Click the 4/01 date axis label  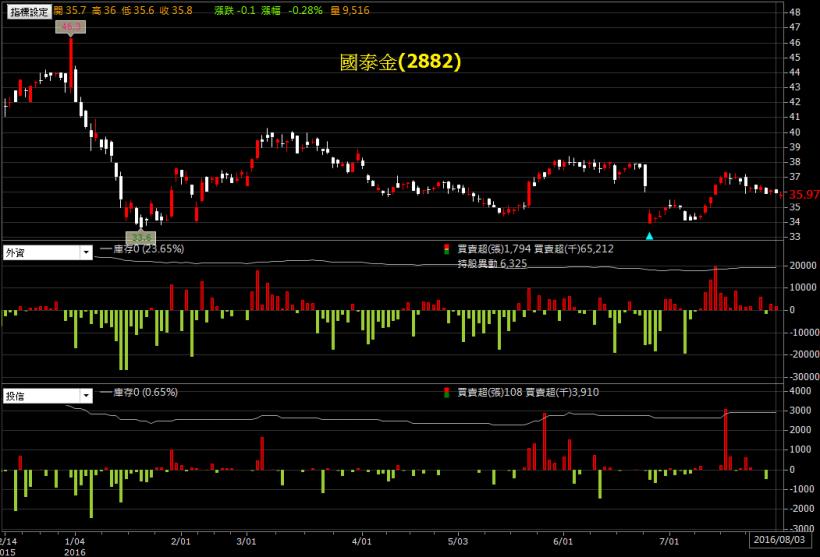pos(361,541)
